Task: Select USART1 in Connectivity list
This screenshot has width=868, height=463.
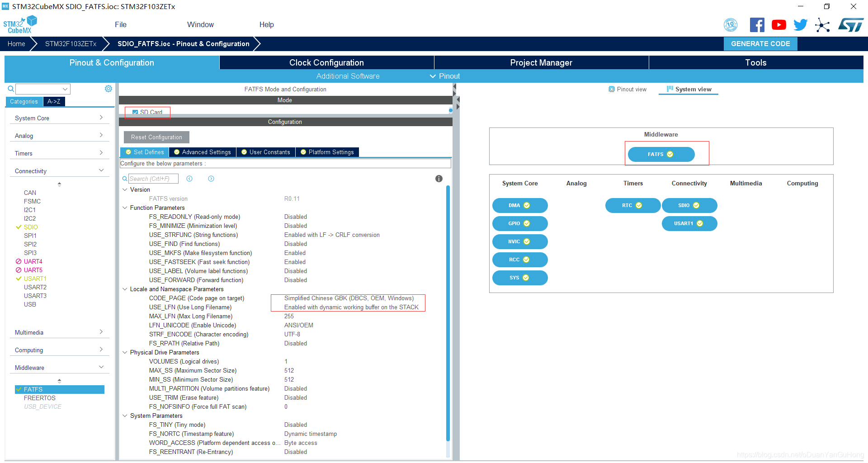Action: [35, 279]
